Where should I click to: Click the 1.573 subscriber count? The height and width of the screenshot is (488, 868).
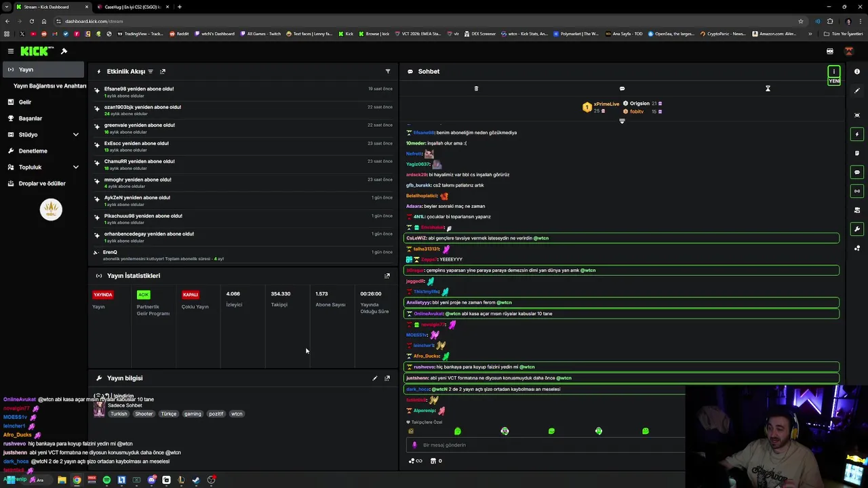[x=321, y=293]
